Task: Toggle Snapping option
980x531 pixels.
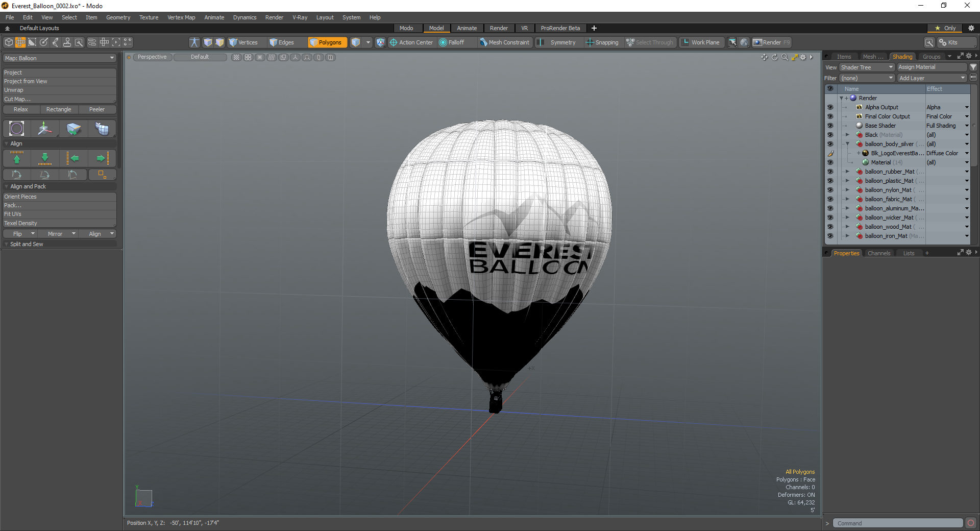Action: pos(602,42)
